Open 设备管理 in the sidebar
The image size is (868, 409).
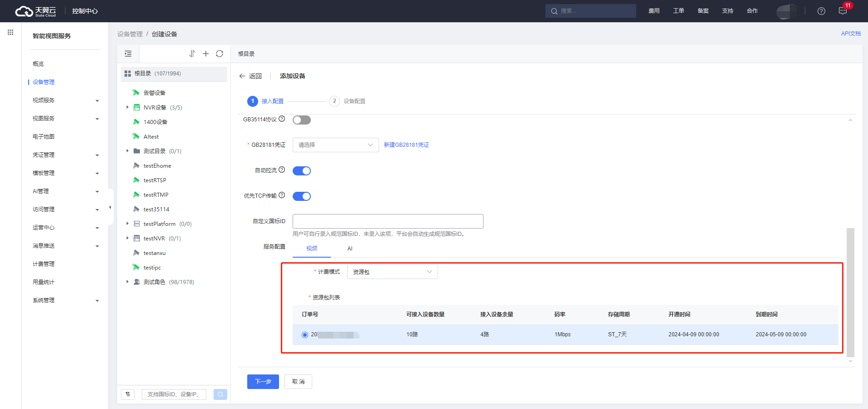44,82
